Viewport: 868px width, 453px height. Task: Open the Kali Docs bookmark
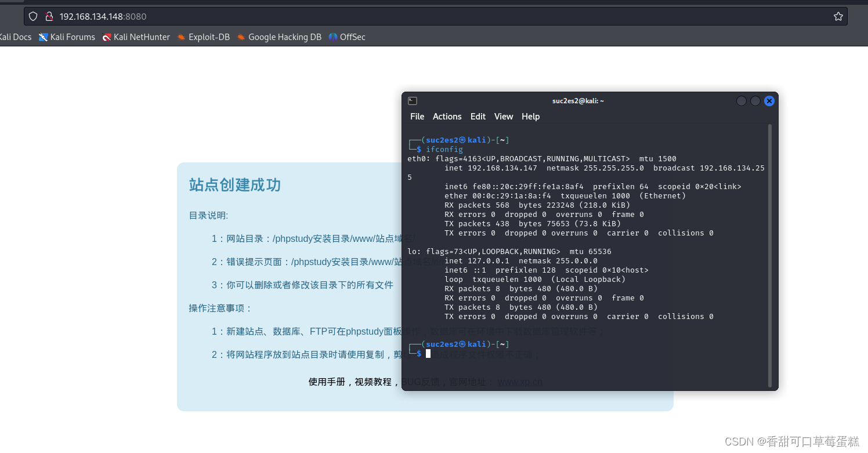tap(15, 37)
